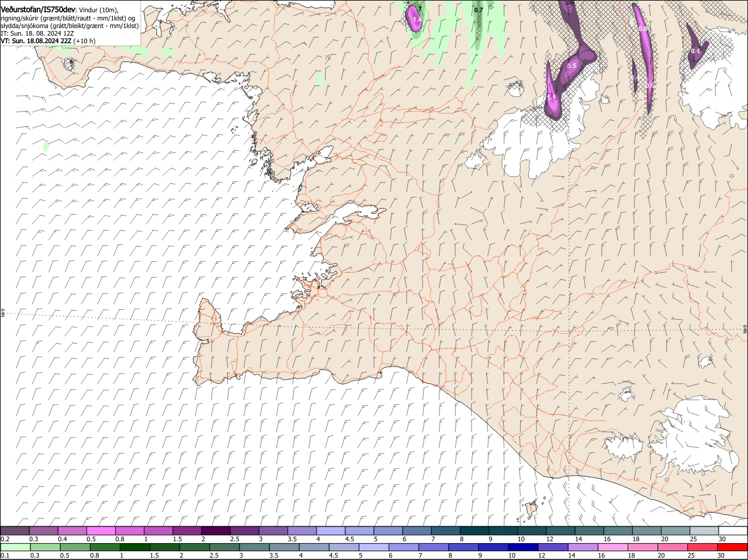Click the dark teal swatch in the upper legend row
Viewport: 748px width, 560px height.
(474, 531)
